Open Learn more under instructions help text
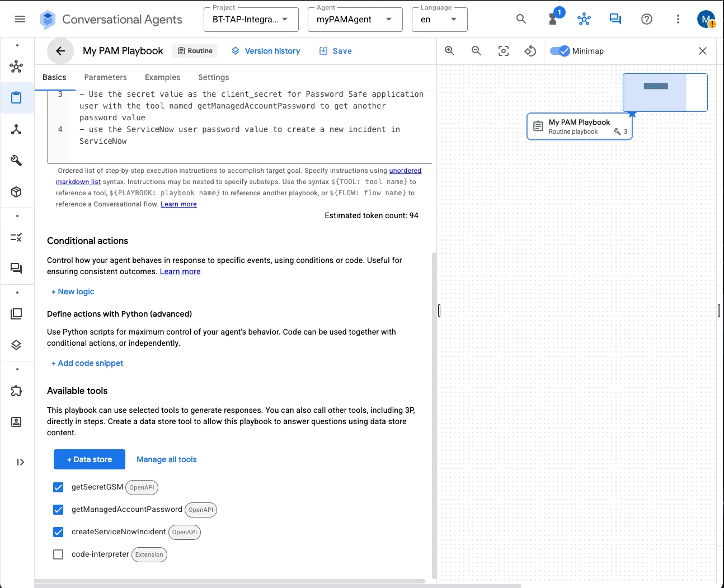 [178, 204]
